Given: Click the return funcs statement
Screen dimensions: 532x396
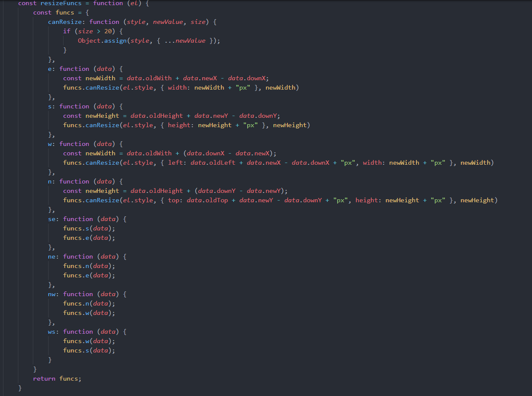Looking at the screenshot, I should click(57, 379).
